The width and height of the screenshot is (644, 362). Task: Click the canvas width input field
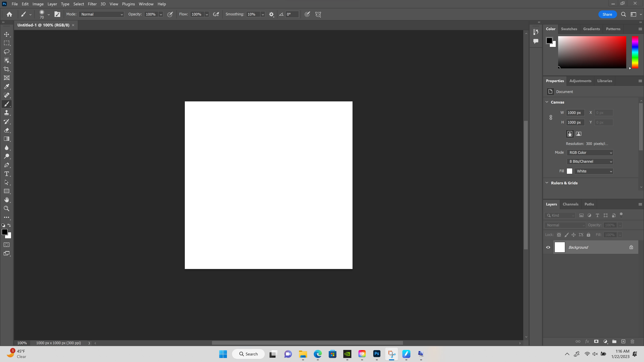pos(575,113)
